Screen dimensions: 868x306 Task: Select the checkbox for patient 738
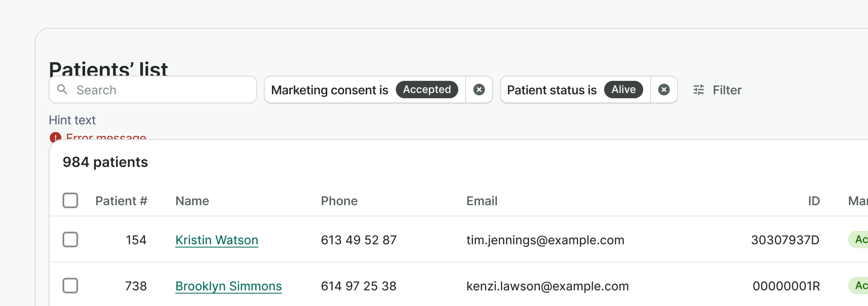pyautogui.click(x=70, y=286)
